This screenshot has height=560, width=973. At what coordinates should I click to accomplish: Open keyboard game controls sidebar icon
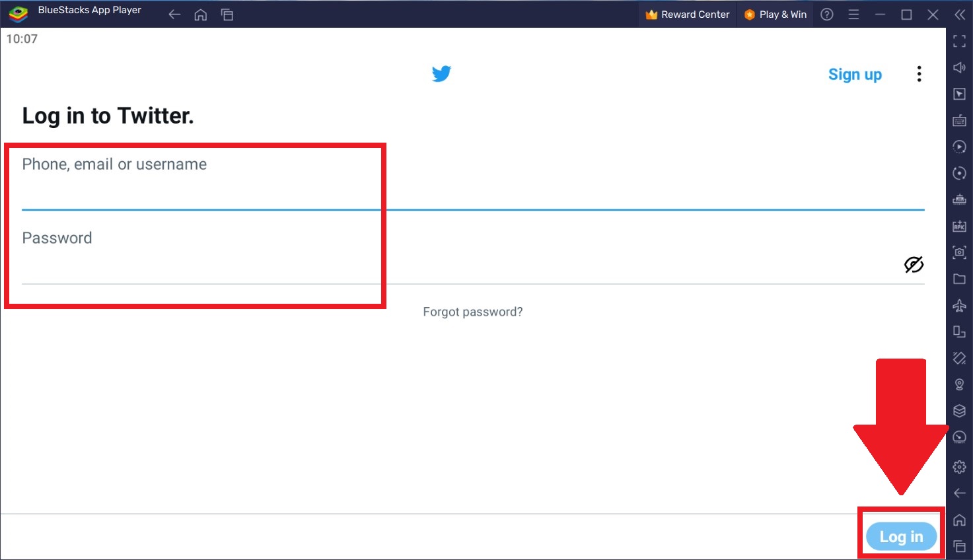pos(960,120)
